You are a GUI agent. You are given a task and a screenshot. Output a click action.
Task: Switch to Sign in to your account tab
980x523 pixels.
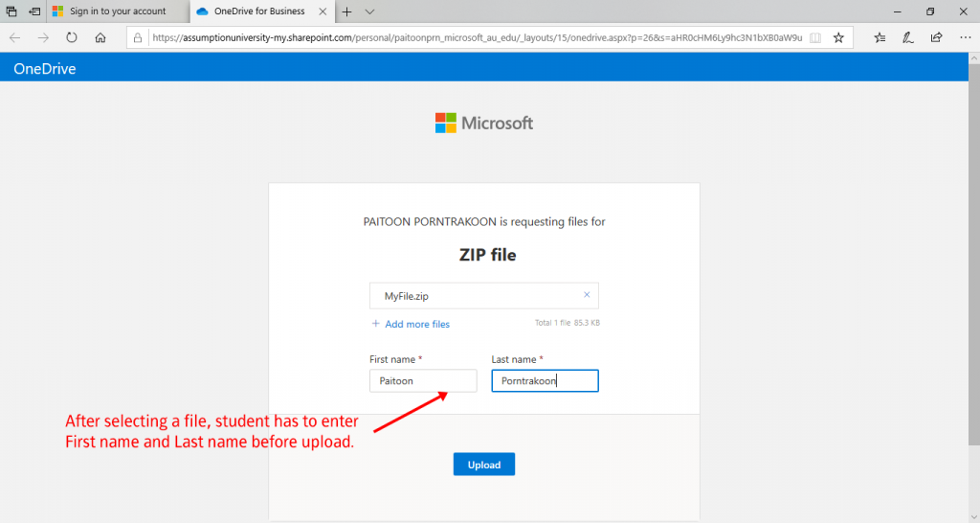point(118,11)
